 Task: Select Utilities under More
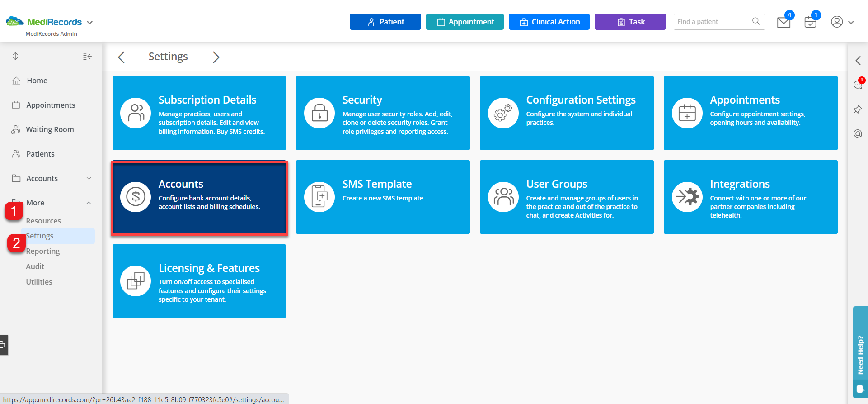(39, 282)
